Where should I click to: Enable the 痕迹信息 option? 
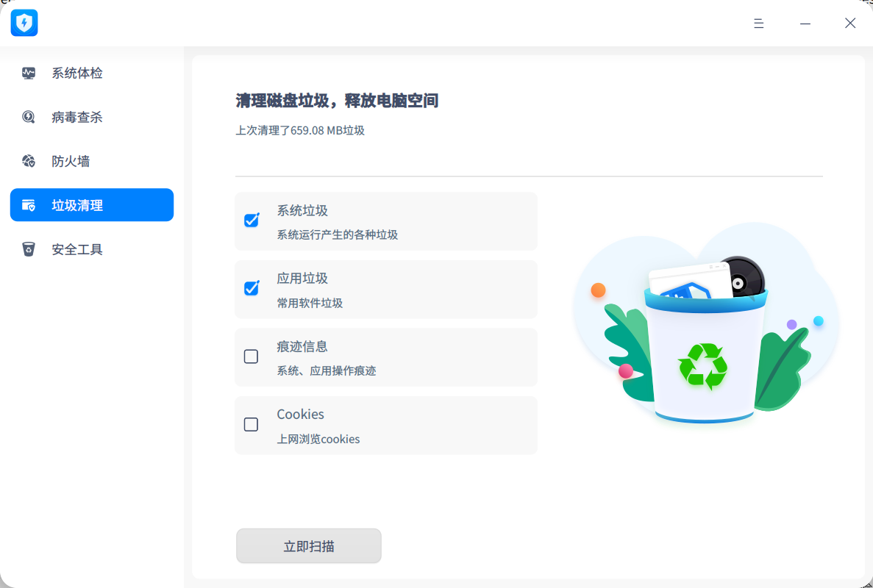pos(251,356)
